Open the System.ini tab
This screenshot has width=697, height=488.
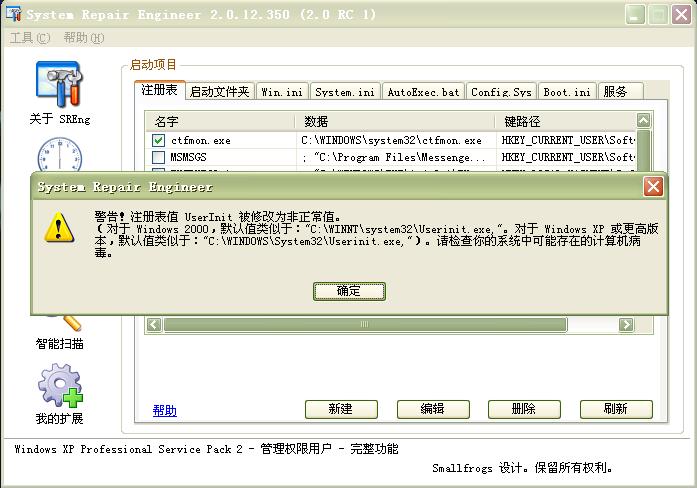click(x=345, y=92)
